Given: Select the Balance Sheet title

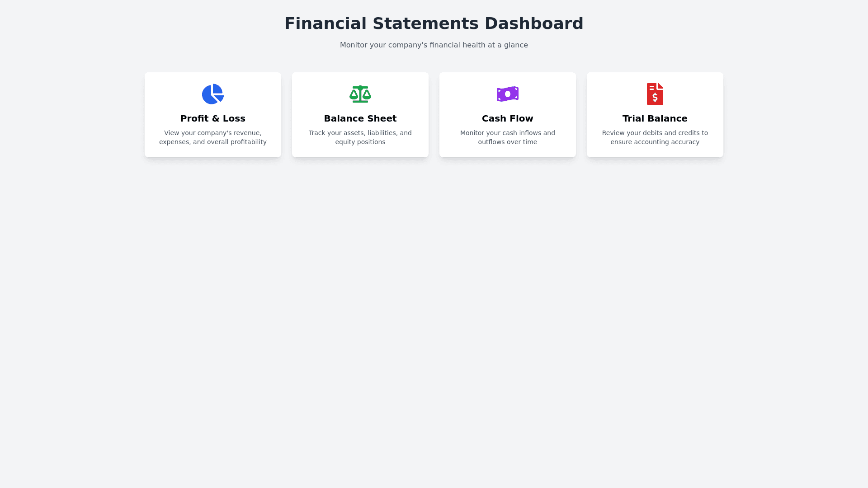Looking at the screenshot, I should [360, 118].
